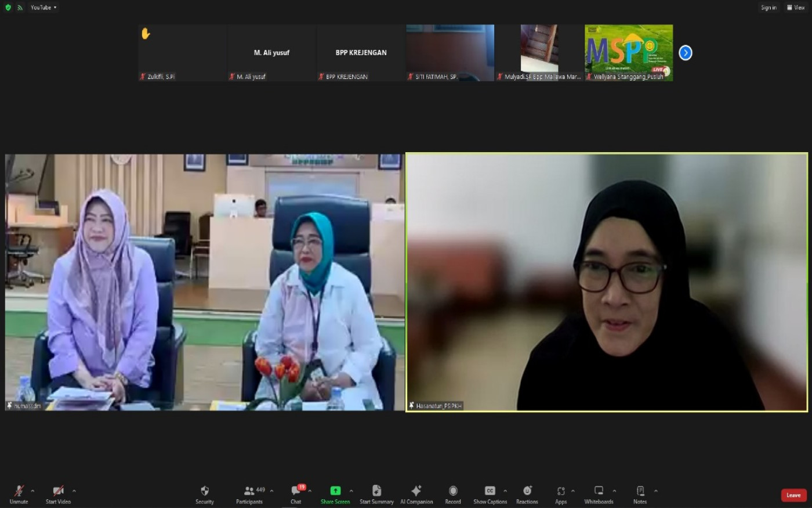Unmute the microphone
This screenshot has height=508, width=812.
click(x=19, y=494)
